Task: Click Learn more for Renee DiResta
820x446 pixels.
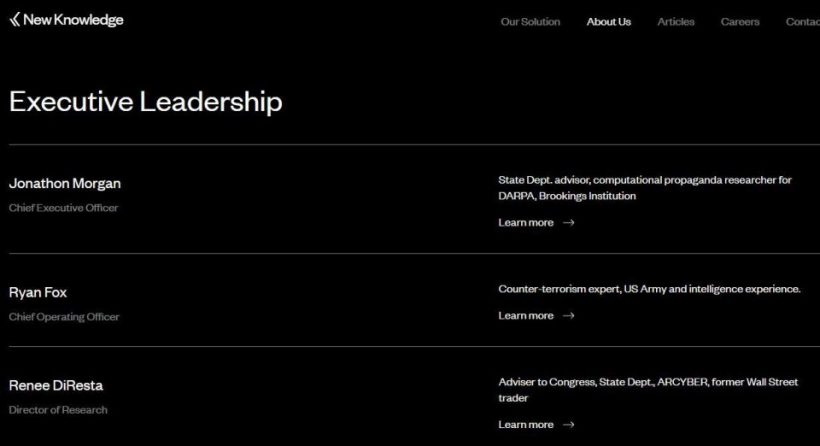Action: click(x=526, y=425)
